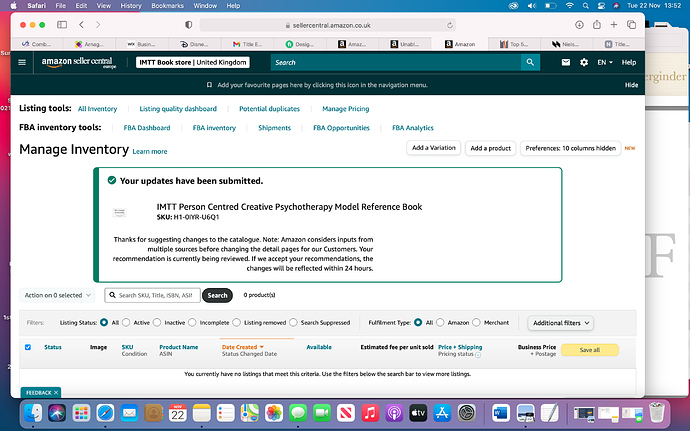
Task: Reload the page with refresh icon
Action: coord(450,25)
